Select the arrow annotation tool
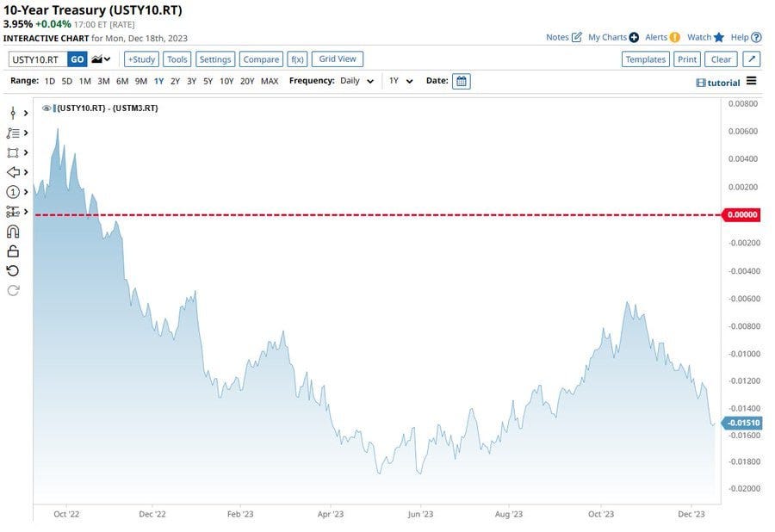The height and width of the screenshot is (532, 775). (13, 172)
